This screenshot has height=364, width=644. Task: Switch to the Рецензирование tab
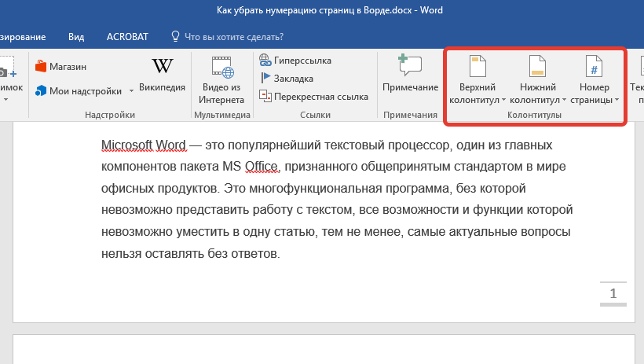[22, 36]
